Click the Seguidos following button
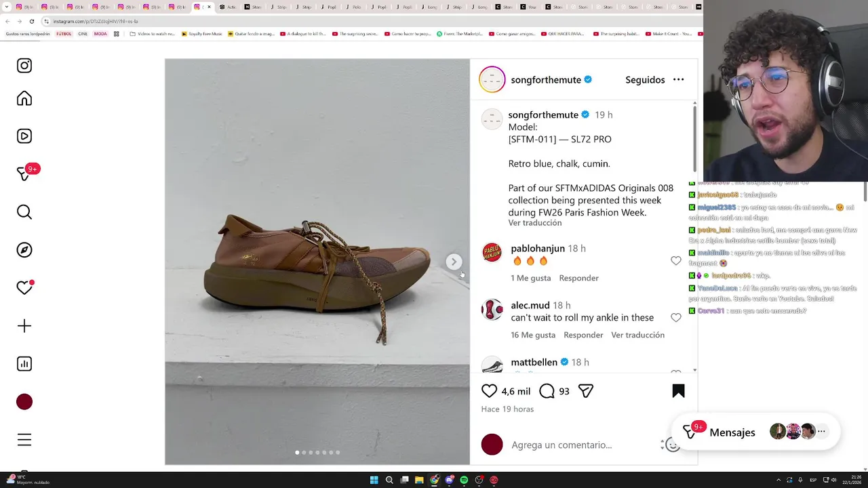 [645, 80]
